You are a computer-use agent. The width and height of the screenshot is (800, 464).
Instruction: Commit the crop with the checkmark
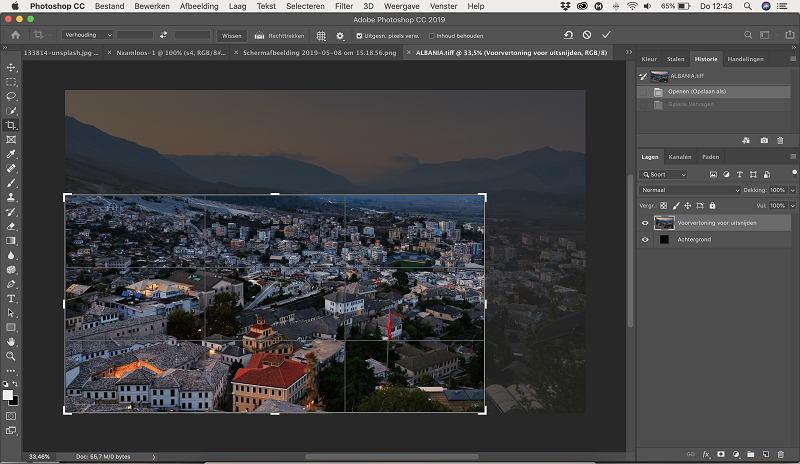[x=606, y=35]
